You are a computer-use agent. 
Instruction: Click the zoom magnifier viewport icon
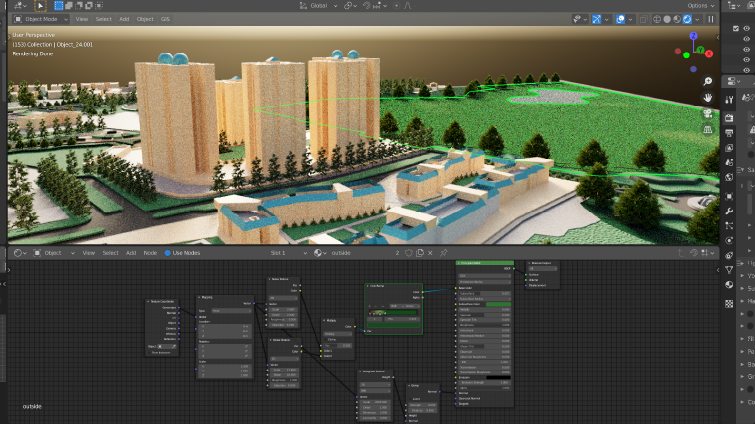707,81
